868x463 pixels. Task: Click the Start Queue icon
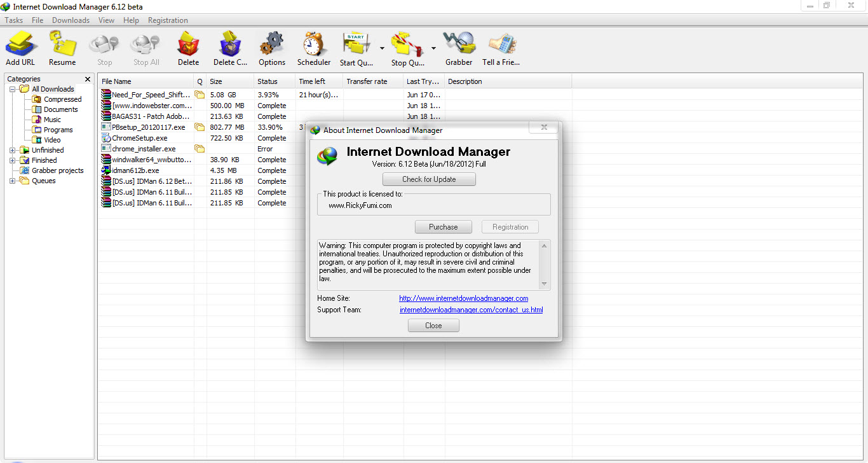(357, 44)
